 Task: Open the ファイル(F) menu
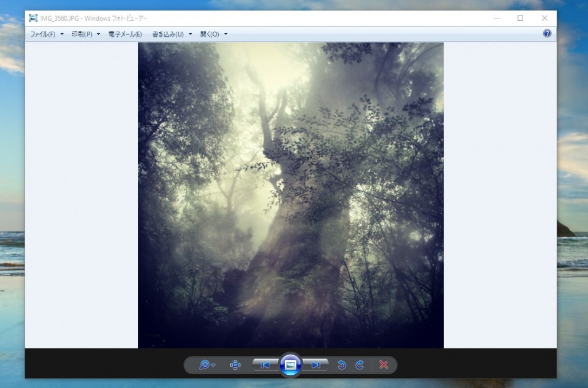pos(47,34)
